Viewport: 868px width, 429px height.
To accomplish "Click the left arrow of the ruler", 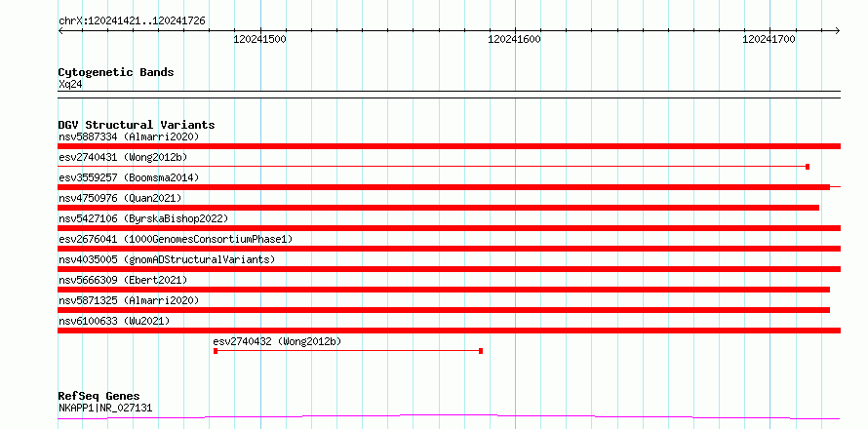I will [60, 30].
